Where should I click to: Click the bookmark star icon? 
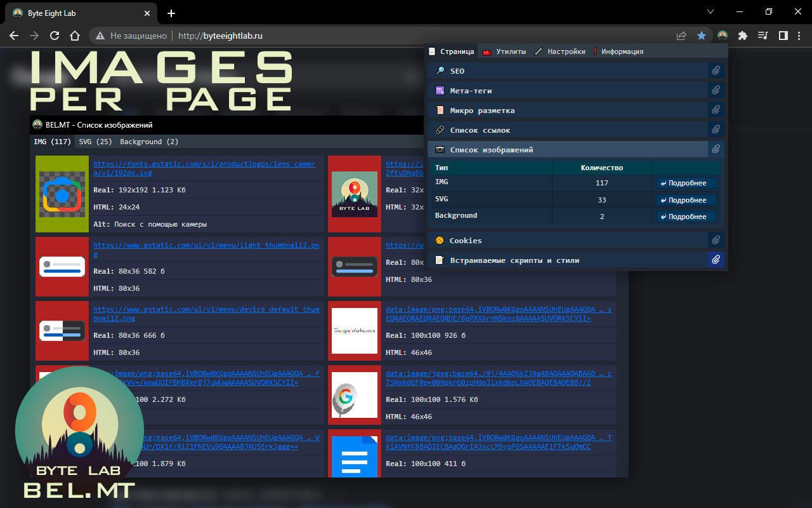(x=702, y=36)
